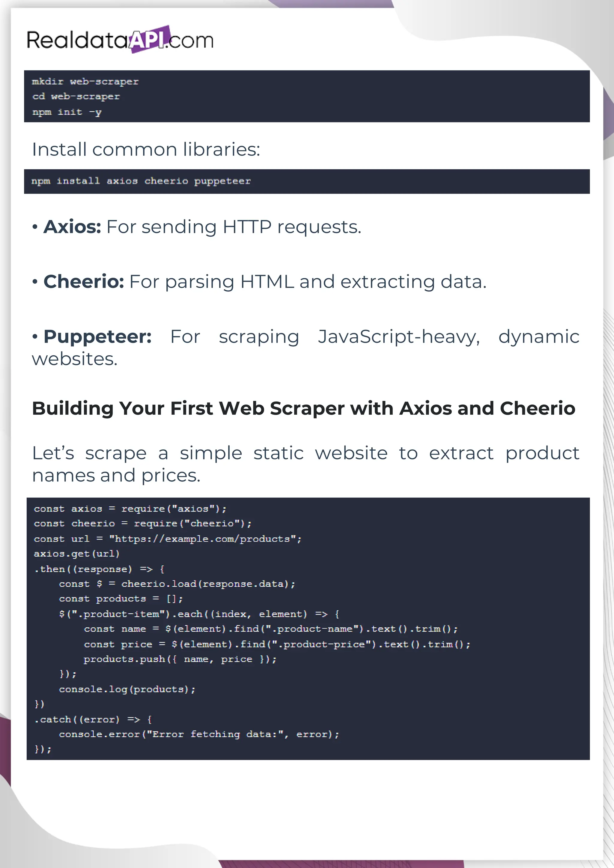Image resolution: width=614 pixels, height=868 pixels.
Task: Click the '.catch((error) => {' line
Action: click(x=93, y=719)
